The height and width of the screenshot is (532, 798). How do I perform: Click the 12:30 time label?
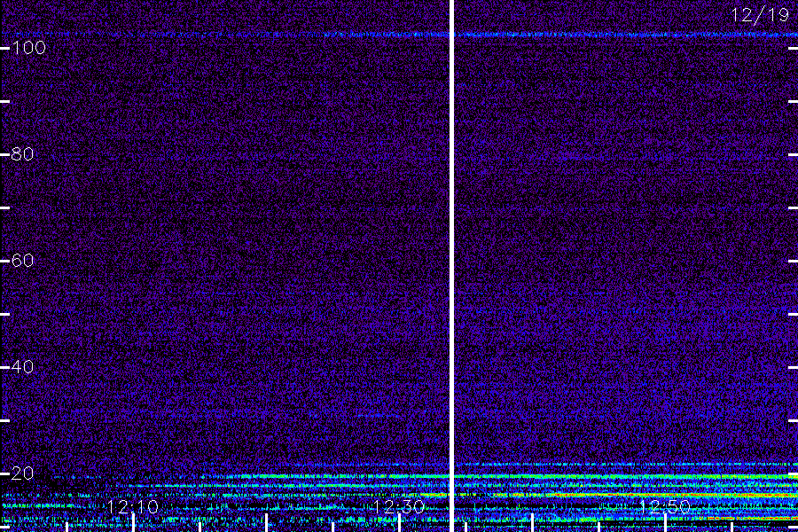[399, 507]
